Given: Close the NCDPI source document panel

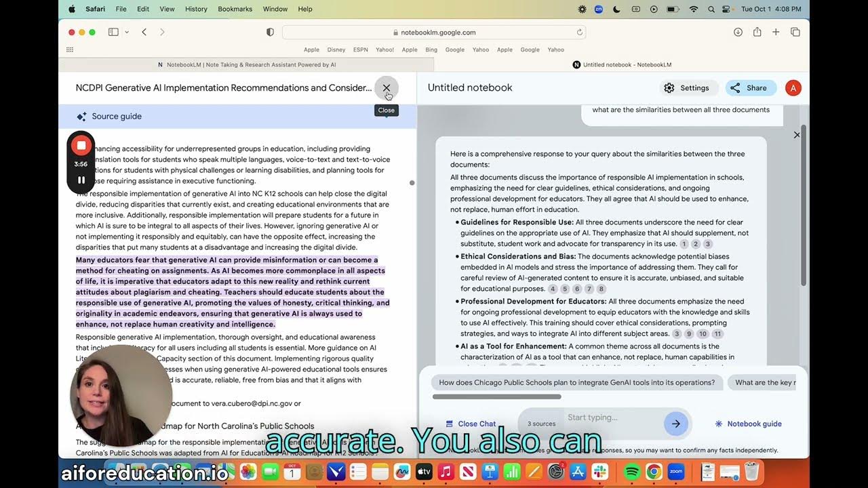Looking at the screenshot, I should [387, 87].
